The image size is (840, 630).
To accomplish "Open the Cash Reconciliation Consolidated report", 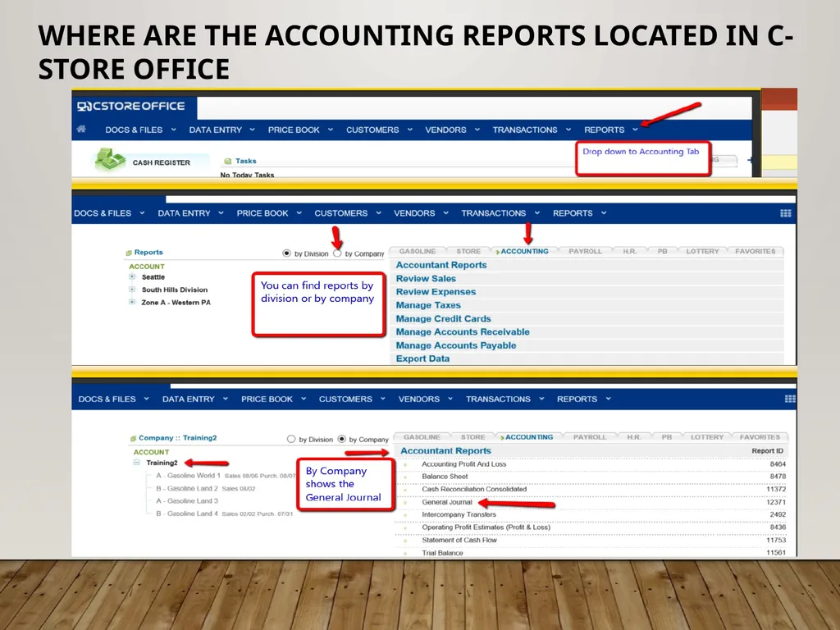I will [474, 490].
